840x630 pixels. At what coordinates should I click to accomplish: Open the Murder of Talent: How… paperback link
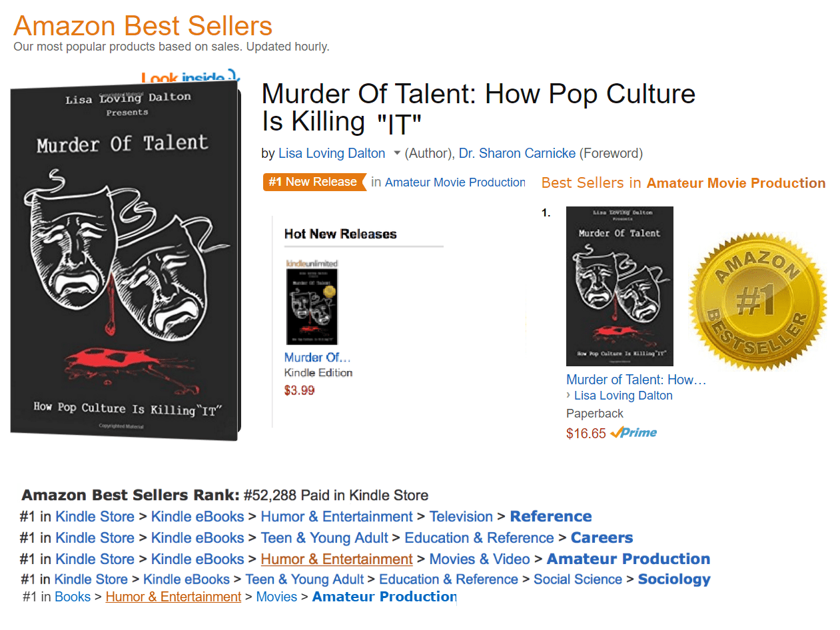pos(635,380)
